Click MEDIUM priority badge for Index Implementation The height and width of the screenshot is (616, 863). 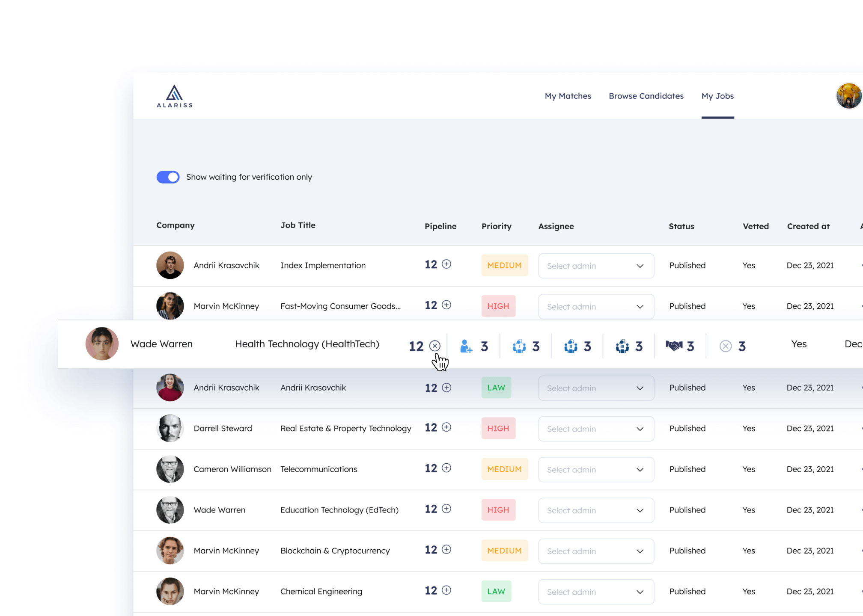(504, 265)
